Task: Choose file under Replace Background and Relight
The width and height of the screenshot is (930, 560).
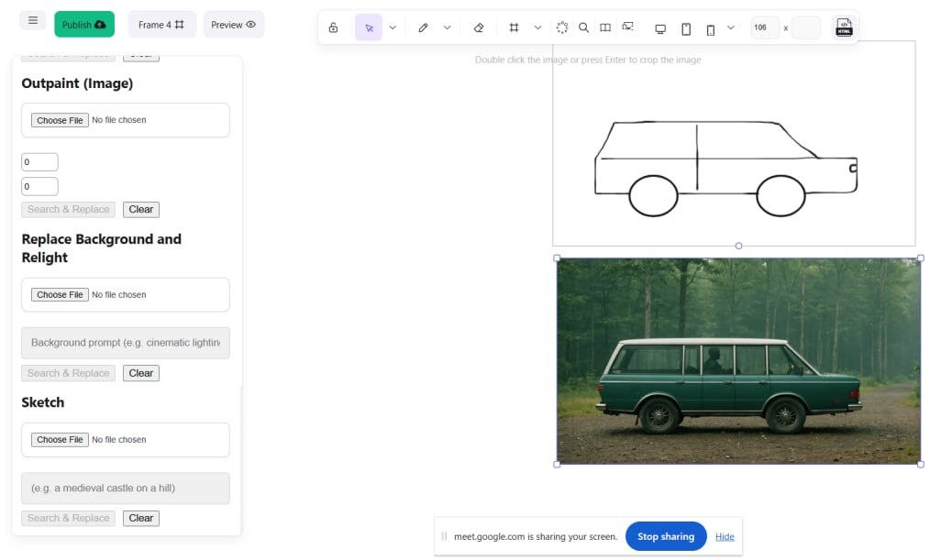Action: pyautogui.click(x=60, y=294)
